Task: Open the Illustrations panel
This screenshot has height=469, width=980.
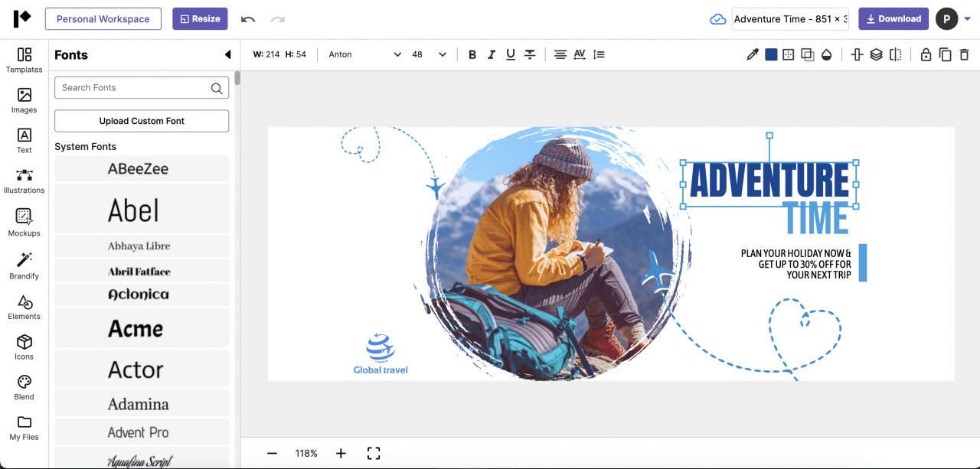Action: point(24,180)
